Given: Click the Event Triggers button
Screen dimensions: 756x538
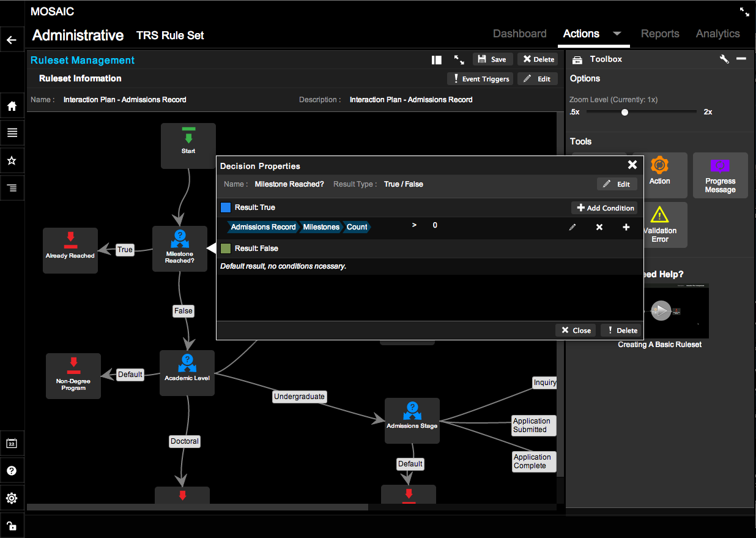Looking at the screenshot, I should [481, 79].
